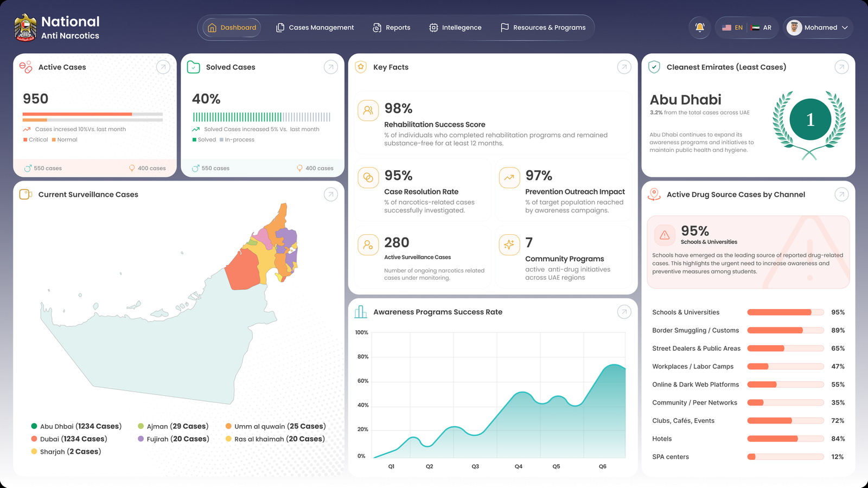Open Cases Management tab
The image size is (868, 488).
click(x=315, y=28)
